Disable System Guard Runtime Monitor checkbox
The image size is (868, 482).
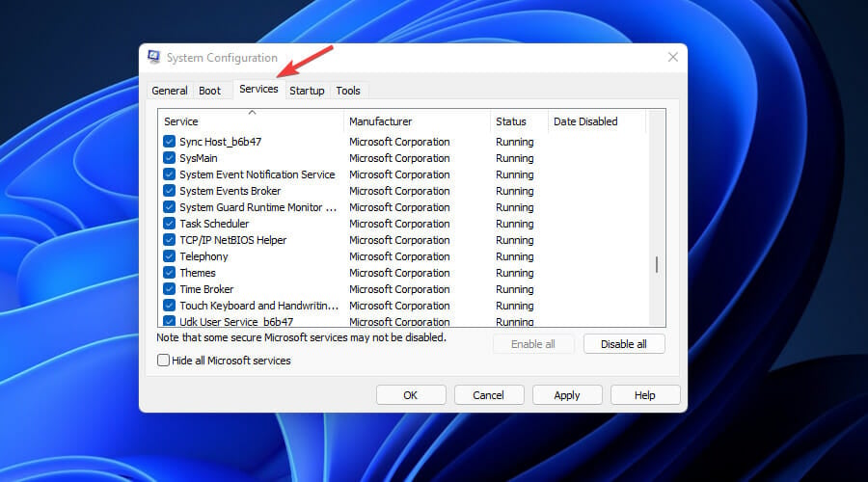tap(170, 207)
